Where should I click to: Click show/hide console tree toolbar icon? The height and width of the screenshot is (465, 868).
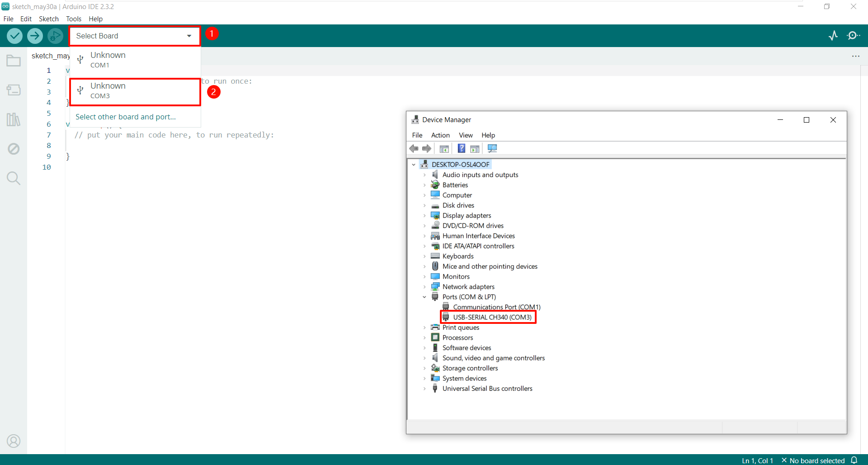[444, 148]
